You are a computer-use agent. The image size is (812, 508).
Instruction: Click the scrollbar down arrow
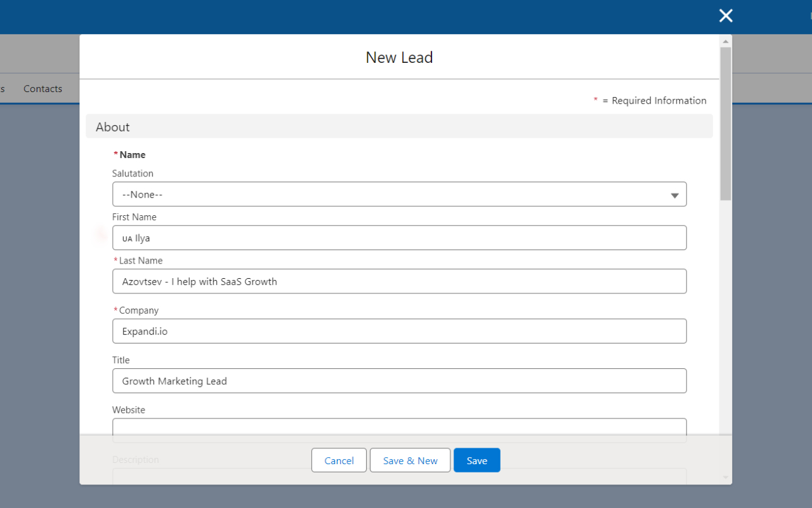click(724, 478)
